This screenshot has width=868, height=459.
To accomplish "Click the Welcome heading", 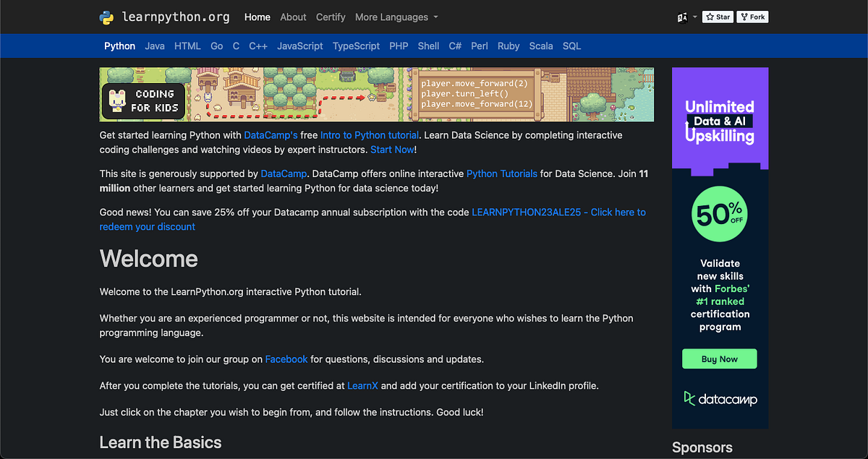I will tap(149, 258).
